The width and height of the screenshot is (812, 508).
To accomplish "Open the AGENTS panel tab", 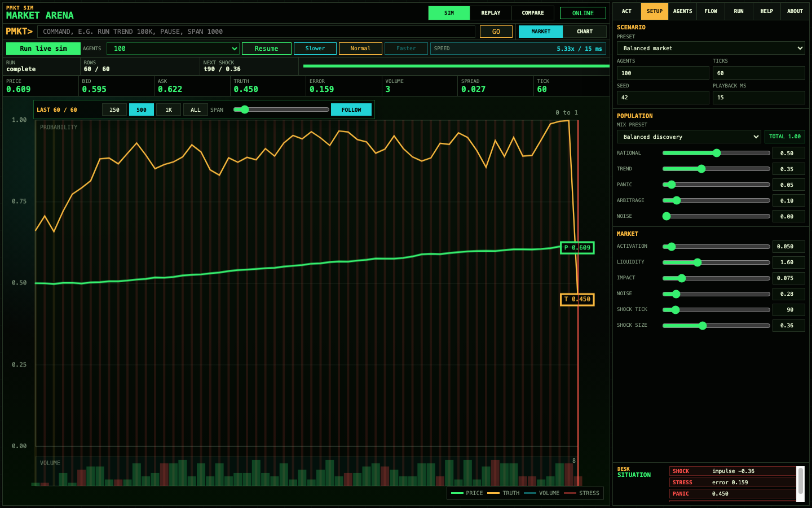I will (x=682, y=11).
